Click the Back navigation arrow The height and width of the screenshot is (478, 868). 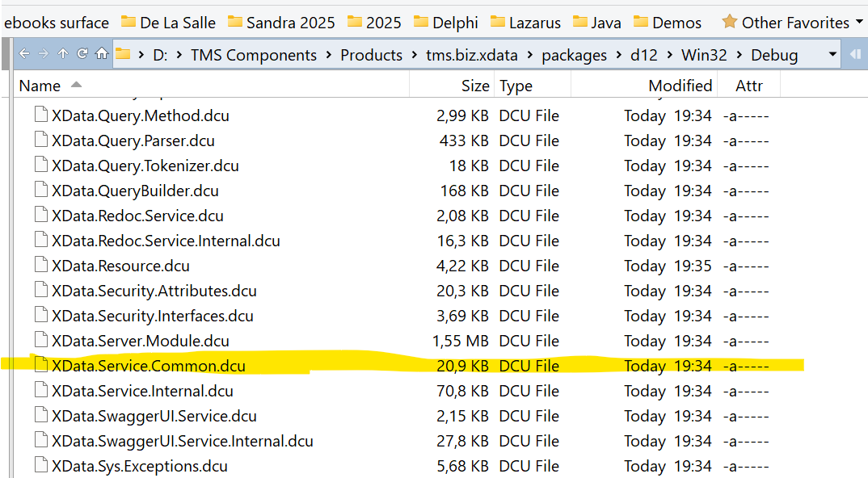[24, 54]
